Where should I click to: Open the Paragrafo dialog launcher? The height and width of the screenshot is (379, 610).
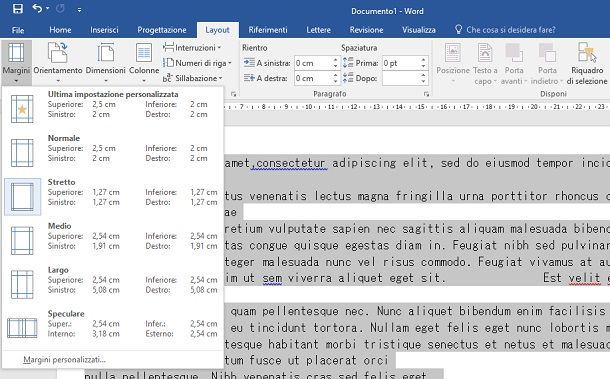tap(426, 94)
